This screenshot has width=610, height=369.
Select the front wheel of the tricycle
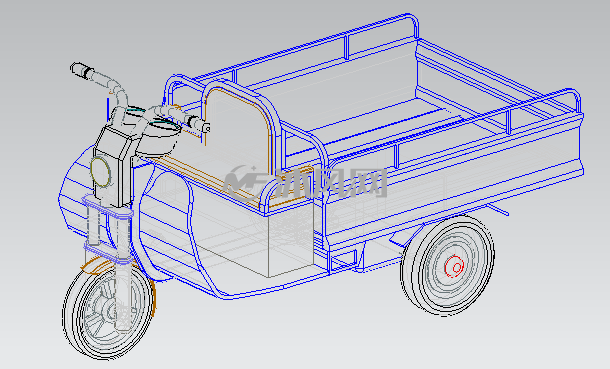[x=108, y=310]
